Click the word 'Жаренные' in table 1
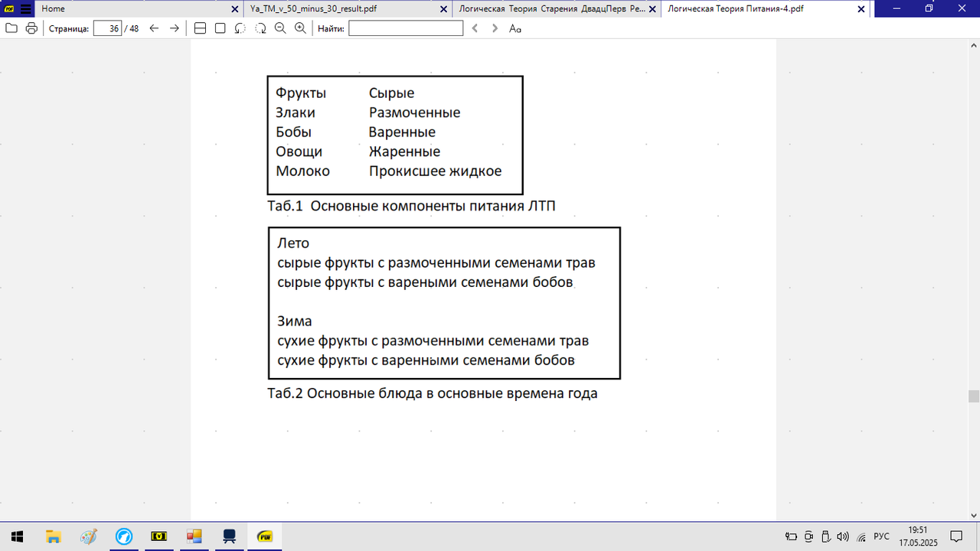The width and height of the screenshot is (980, 551). pos(404,152)
